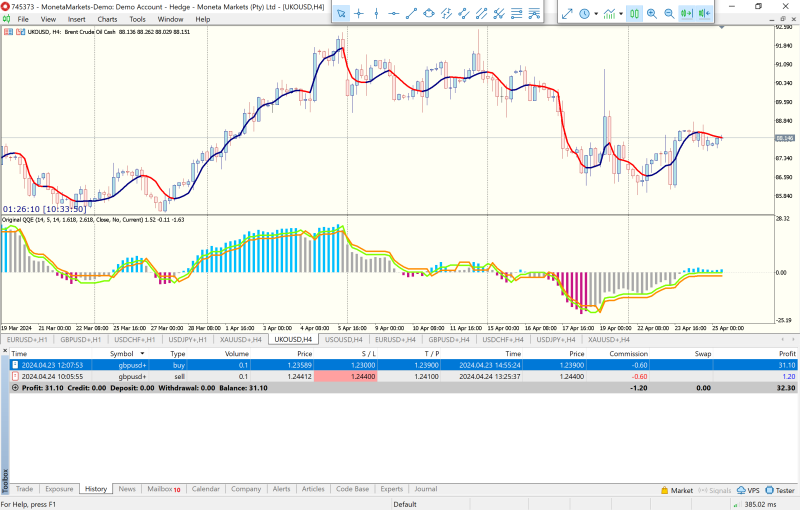Switch chart to candlestick display

tap(634, 13)
